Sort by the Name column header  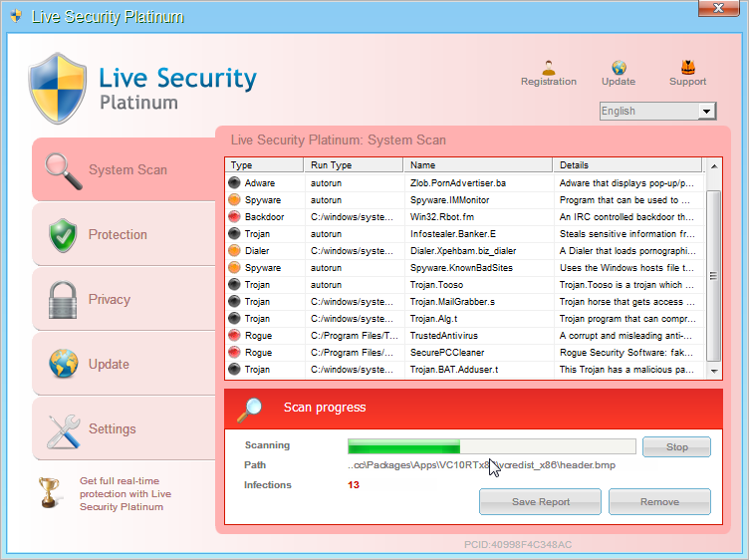(x=478, y=164)
